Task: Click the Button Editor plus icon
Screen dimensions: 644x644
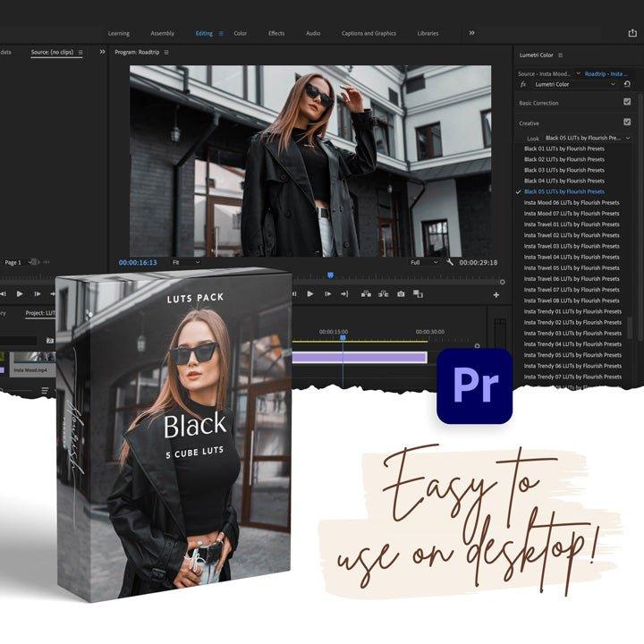Action: pos(496,294)
